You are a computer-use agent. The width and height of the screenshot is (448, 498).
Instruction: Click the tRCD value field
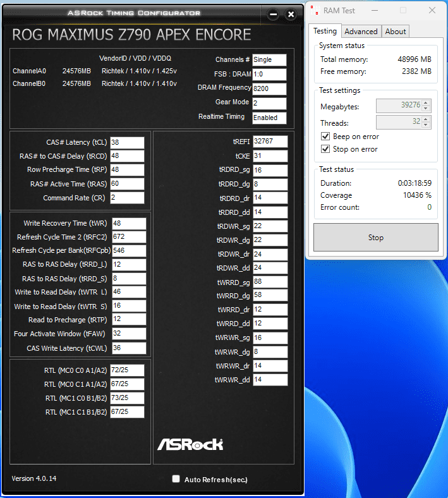point(127,156)
